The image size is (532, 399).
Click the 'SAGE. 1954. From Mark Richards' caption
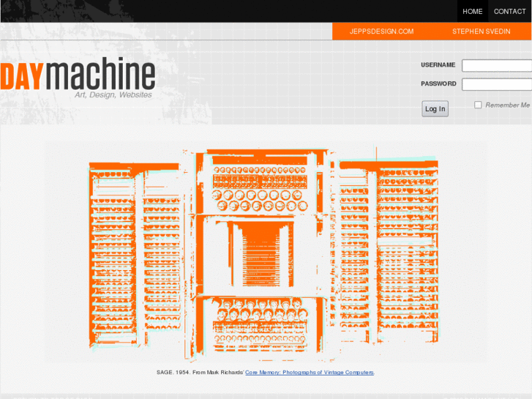201,372
